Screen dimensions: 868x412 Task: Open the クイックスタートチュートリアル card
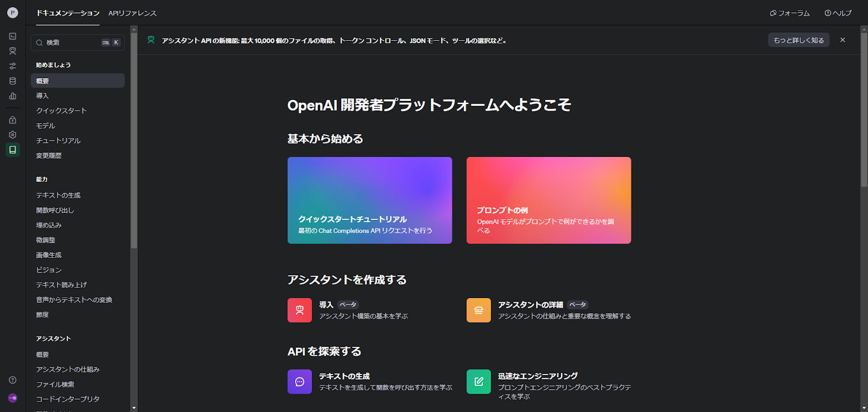(x=369, y=200)
